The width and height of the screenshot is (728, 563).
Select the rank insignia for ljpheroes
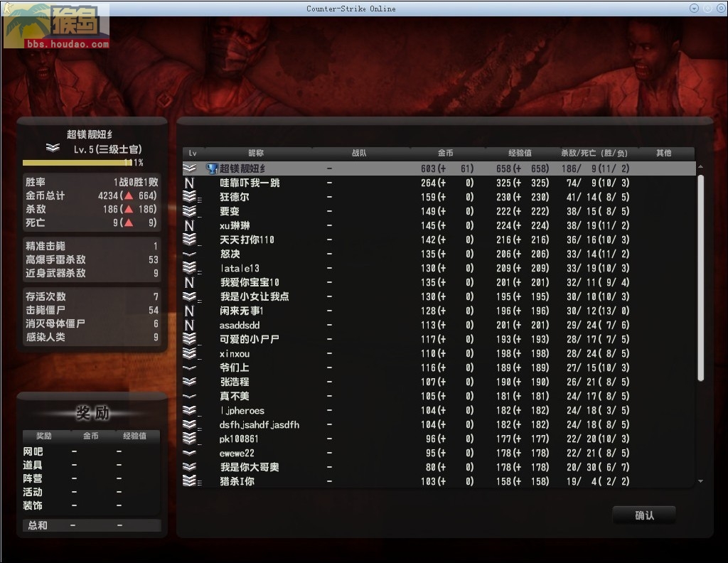point(191,410)
